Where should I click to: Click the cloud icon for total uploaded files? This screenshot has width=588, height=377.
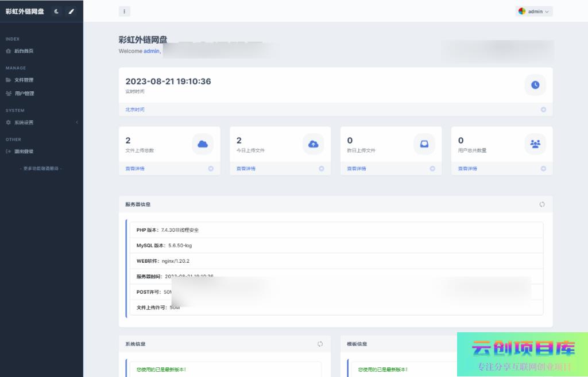coord(203,144)
